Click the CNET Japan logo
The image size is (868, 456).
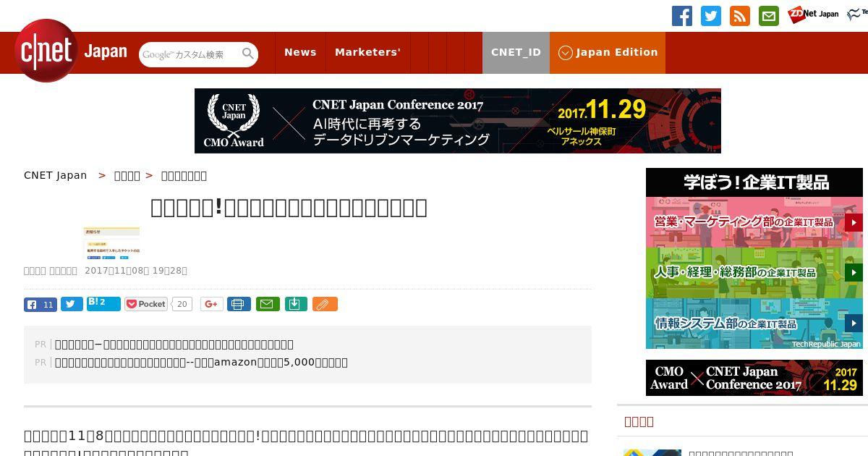(x=71, y=51)
